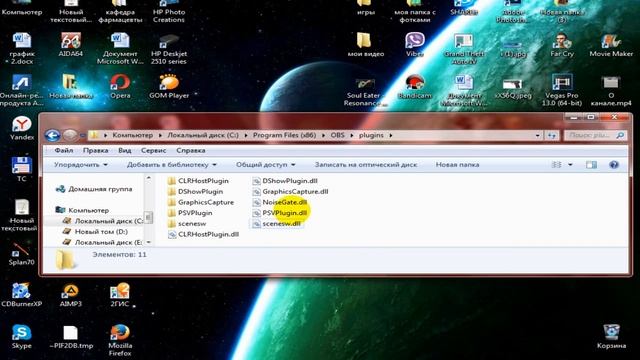Select Домашняя группа in navigation pane
Viewport: 640px width, 360px height.
tap(94, 189)
